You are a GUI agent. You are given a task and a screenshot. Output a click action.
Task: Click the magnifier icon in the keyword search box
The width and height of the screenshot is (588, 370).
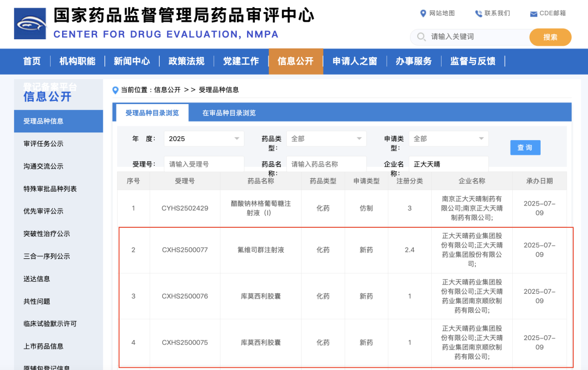click(421, 37)
